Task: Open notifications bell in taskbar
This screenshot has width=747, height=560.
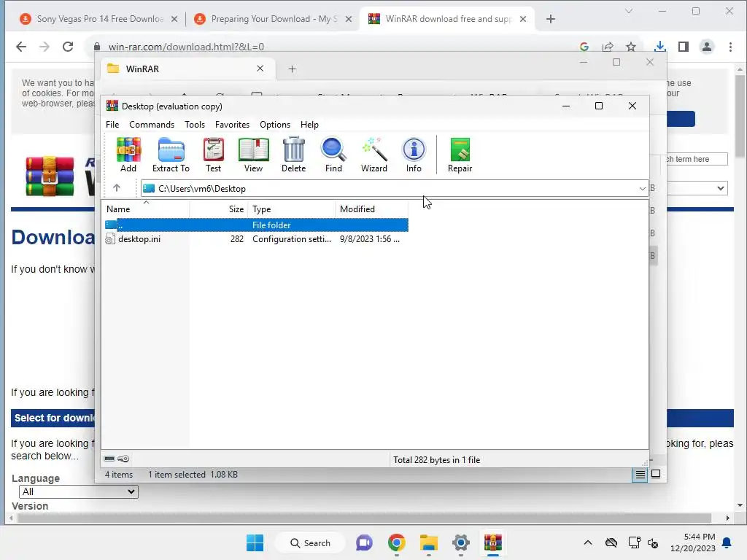Action: 727,542
